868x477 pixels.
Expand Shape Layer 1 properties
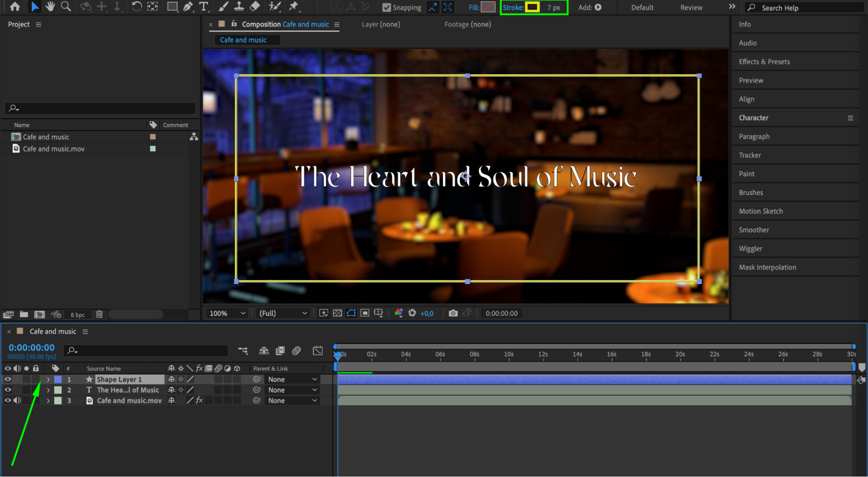click(x=48, y=379)
